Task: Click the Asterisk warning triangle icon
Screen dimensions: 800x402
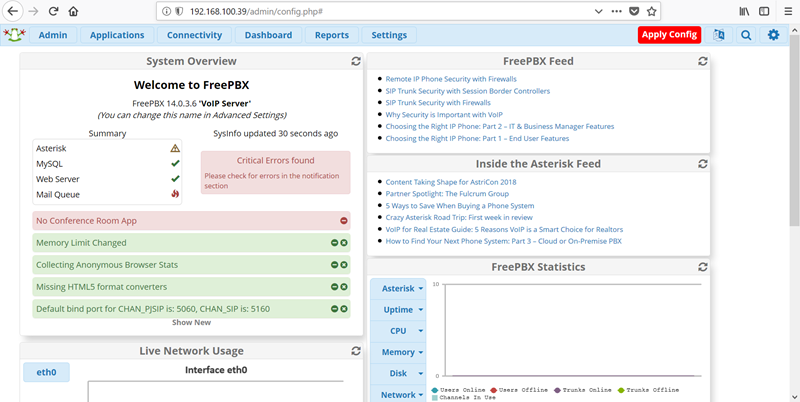Action: click(x=175, y=148)
